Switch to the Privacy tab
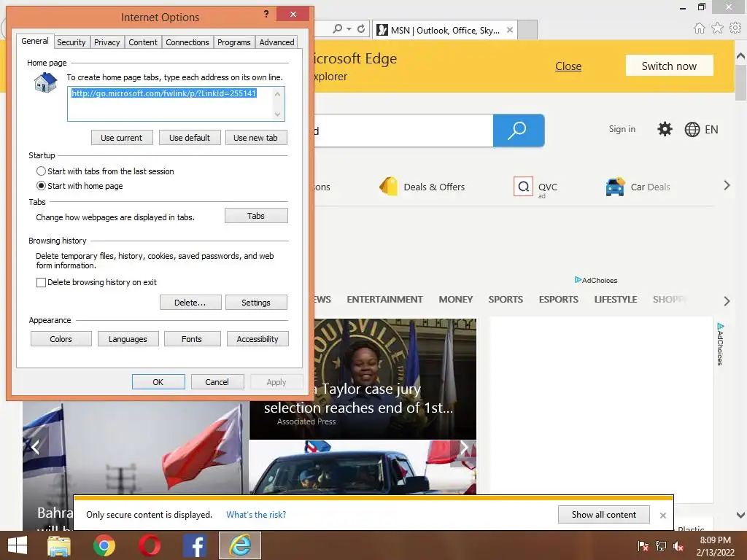This screenshot has width=747, height=560. coord(107,42)
